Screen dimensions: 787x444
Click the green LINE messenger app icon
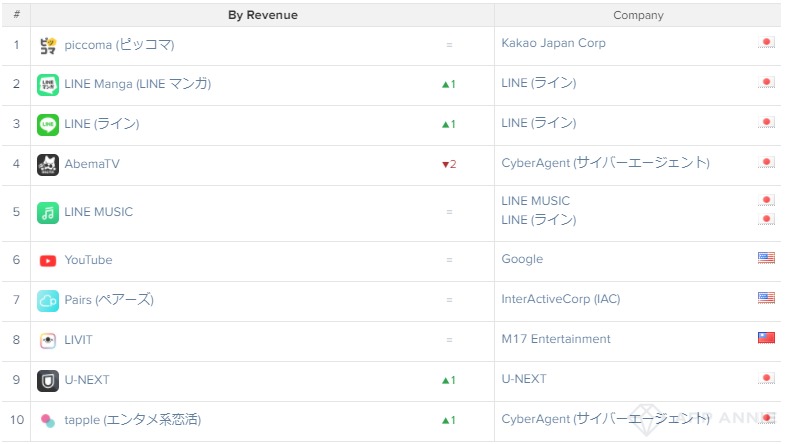coord(48,124)
